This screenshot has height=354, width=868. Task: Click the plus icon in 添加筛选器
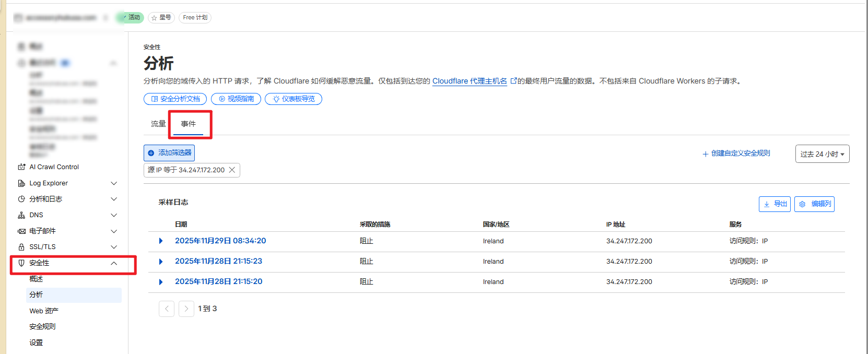151,153
